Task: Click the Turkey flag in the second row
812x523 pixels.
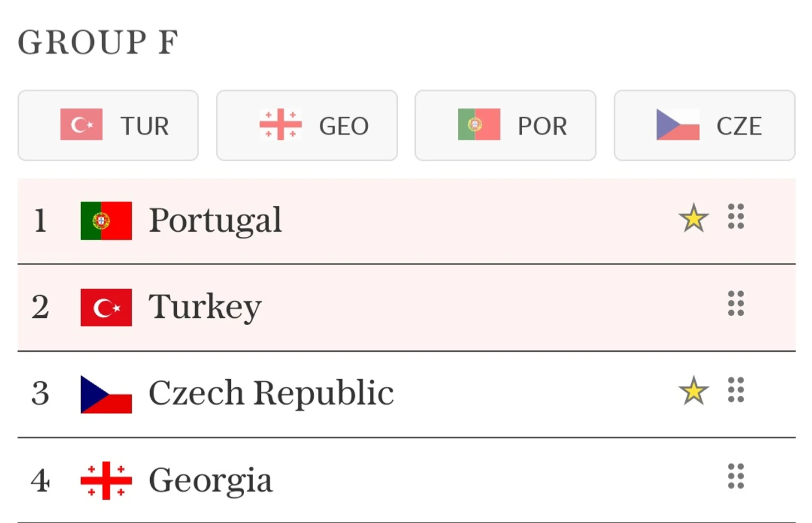Action: point(106,307)
